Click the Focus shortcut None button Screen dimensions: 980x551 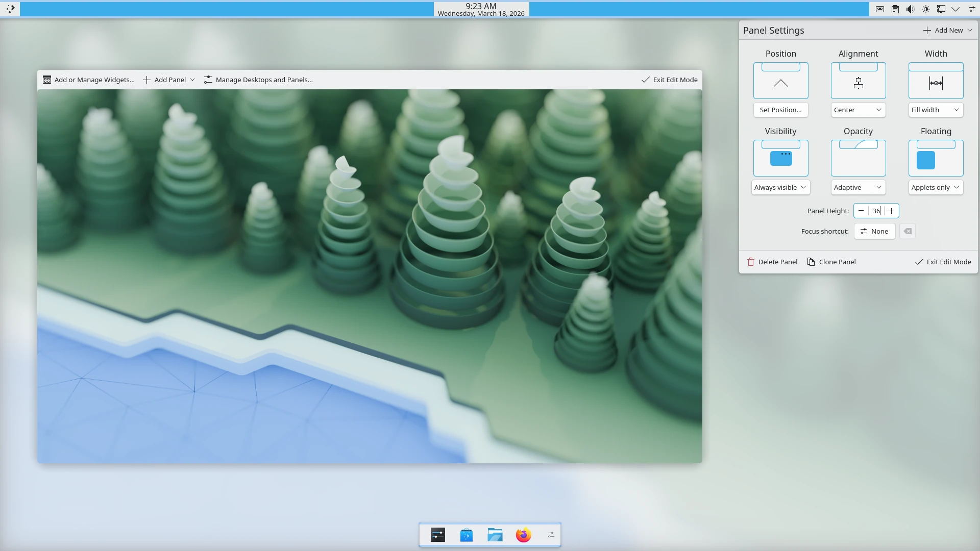point(875,231)
